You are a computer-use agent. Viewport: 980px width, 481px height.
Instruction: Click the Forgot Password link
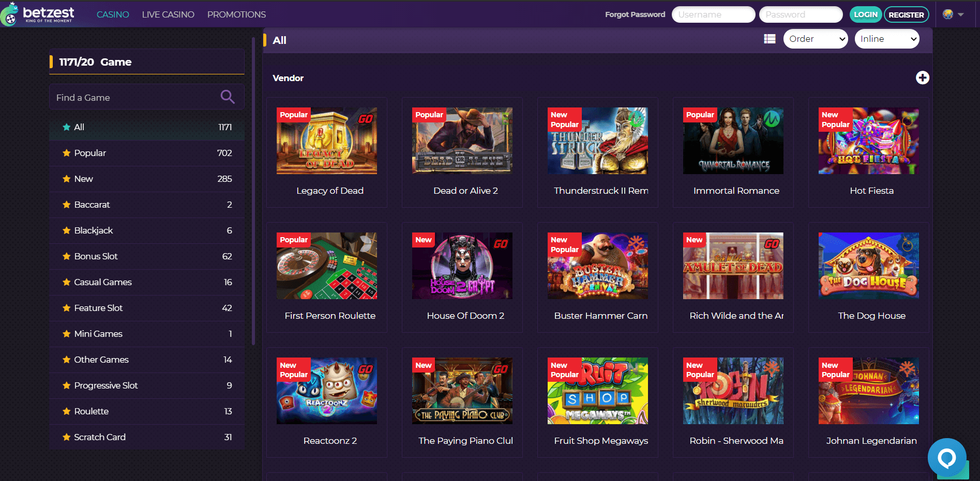[x=635, y=14]
